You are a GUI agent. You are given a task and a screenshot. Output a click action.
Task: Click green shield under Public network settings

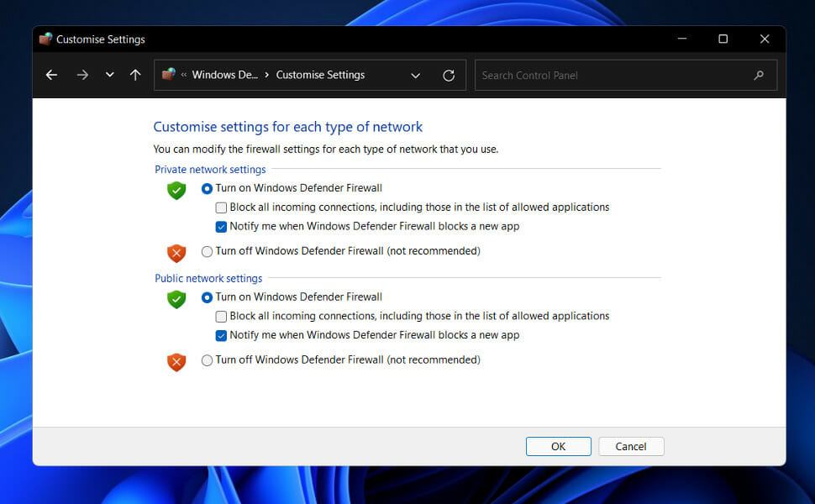point(176,299)
